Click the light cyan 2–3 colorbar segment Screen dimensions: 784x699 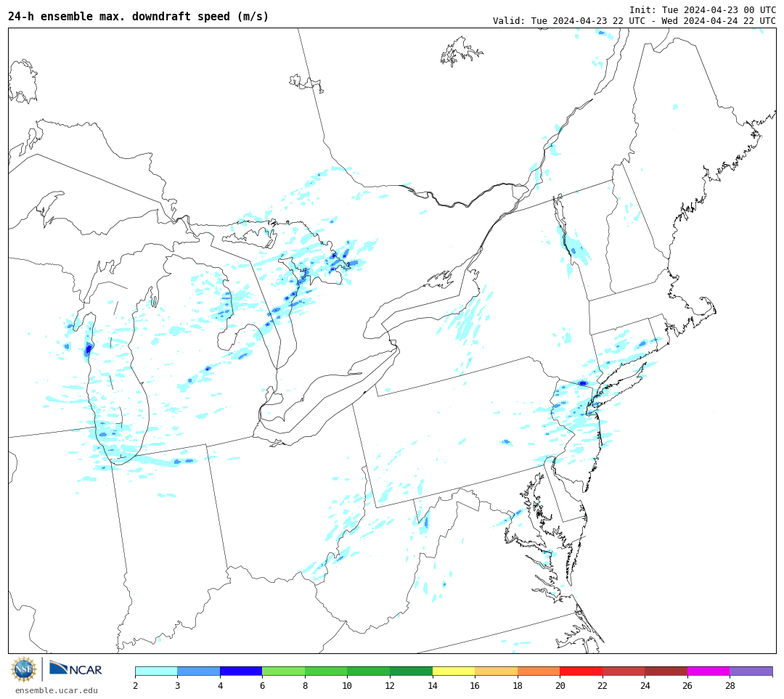click(x=156, y=671)
